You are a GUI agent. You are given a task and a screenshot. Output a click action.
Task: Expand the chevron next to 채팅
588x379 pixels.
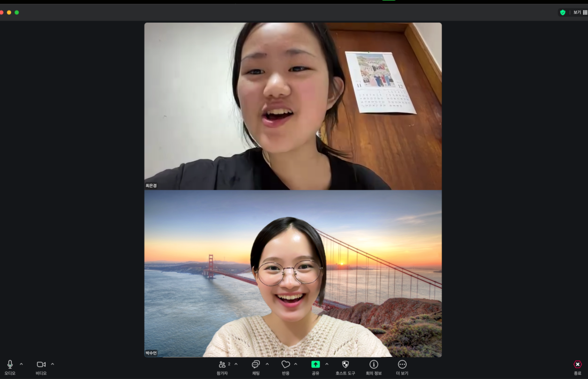[x=267, y=364]
